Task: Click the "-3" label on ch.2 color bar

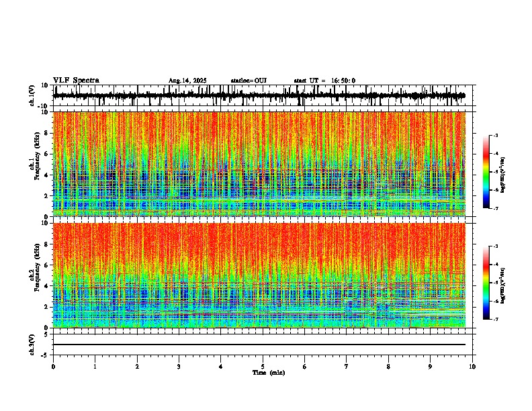Action: pyautogui.click(x=496, y=246)
